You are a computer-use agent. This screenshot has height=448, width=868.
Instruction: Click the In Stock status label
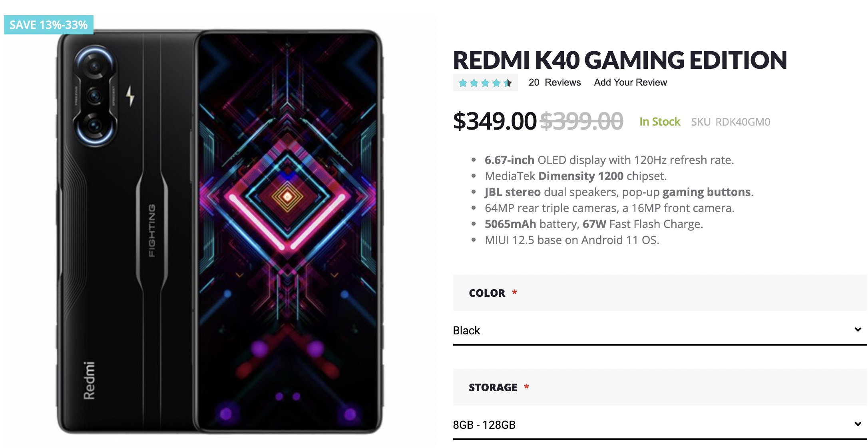coord(660,122)
